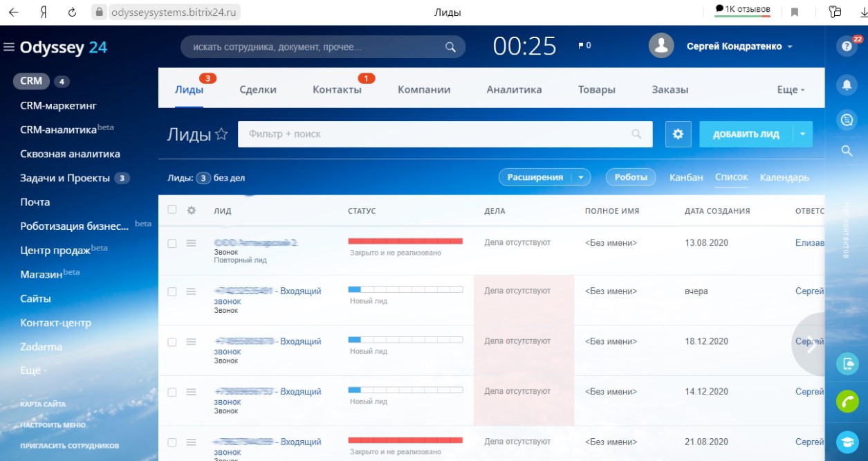This screenshot has width=868, height=461.
Task: Click the ДОБАВИТЬ ЛИД button
Action: click(x=746, y=134)
